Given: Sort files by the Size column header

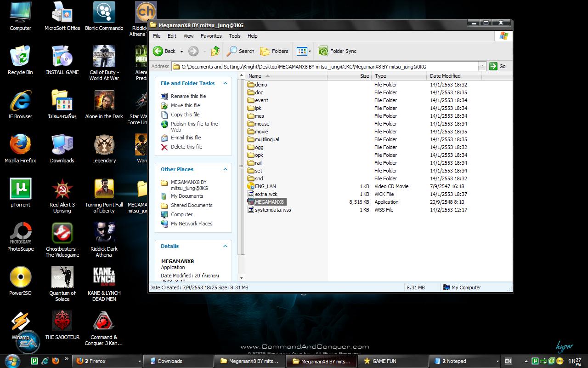Looking at the screenshot, I should point(349,76).
